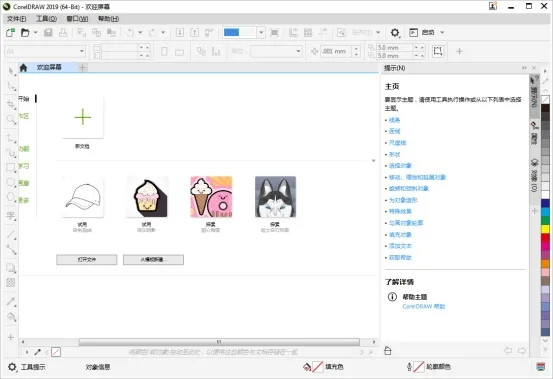Pick the yellow swatch in color palette
Screen dimensions: 553x379
point(545,230)
